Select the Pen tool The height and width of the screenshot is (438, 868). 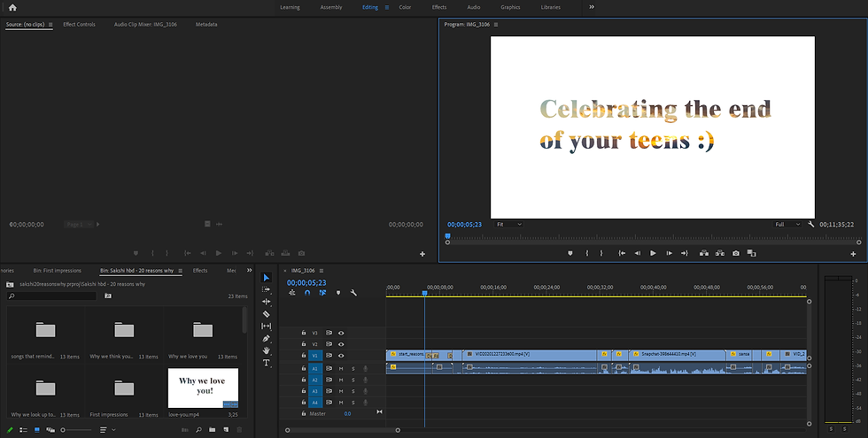pos(267,338)
